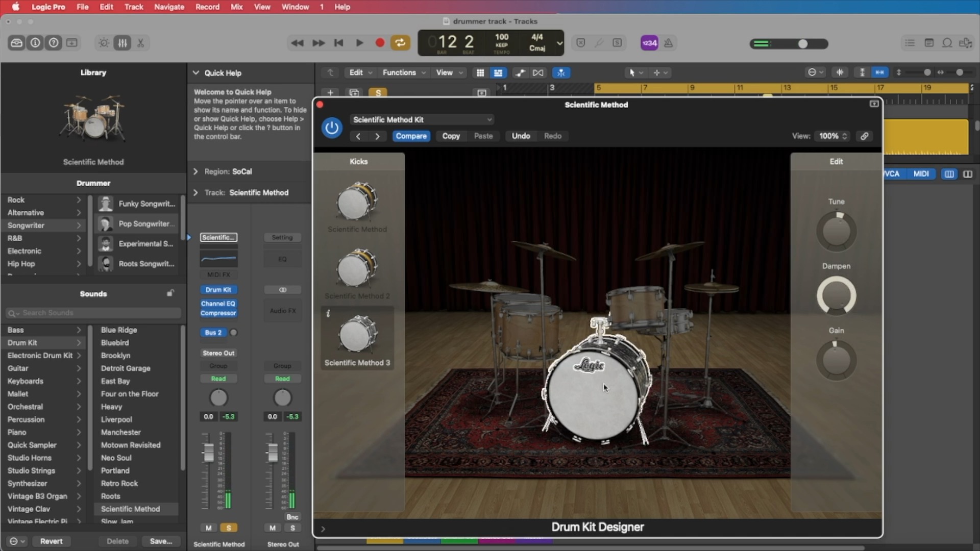The image size is (980, 551).
Task: Select Songwriter drummer genre
Action: point(43,225)
